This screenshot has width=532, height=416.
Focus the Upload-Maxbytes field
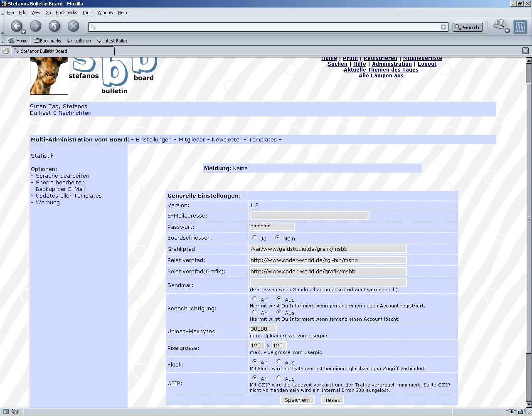click(x=263, y=329)
